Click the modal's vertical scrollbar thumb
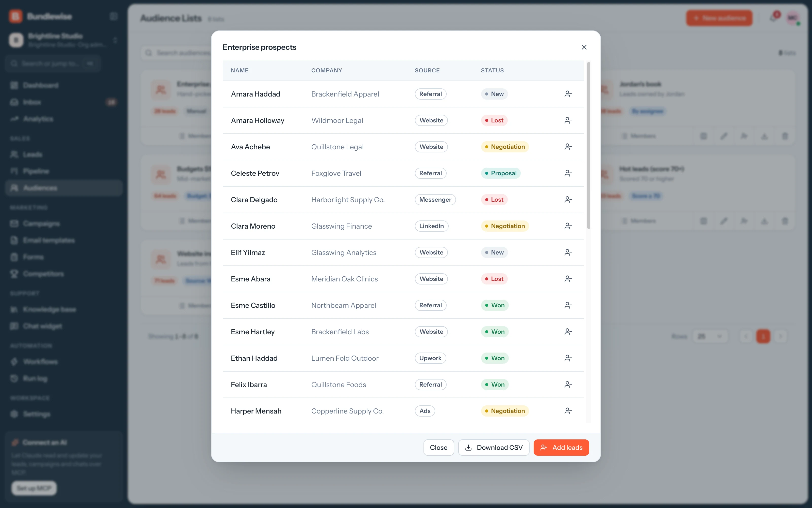Screen dimensions: 812x508 588,145
